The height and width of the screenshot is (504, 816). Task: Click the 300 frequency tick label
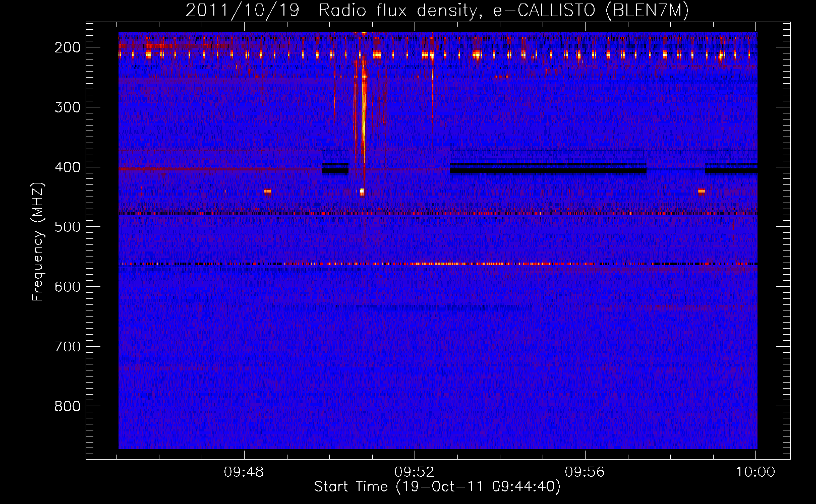click(68, 107)
